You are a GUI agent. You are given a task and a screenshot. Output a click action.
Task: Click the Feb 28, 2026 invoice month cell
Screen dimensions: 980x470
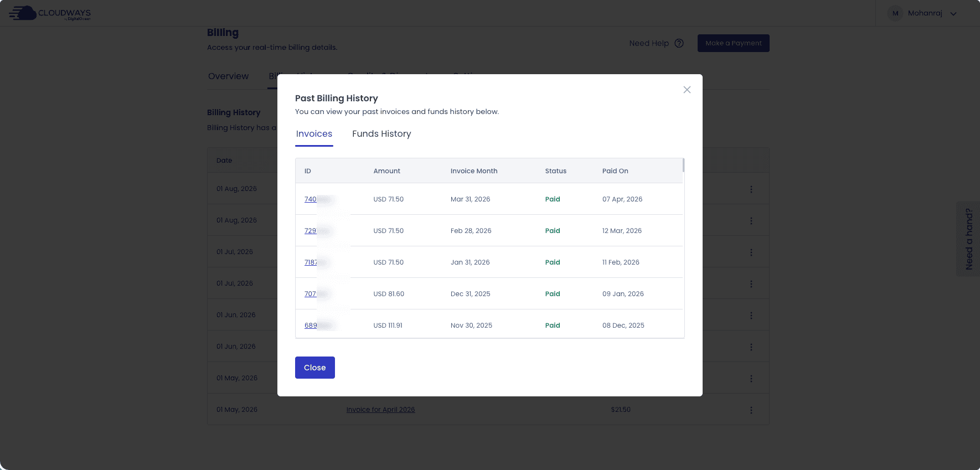click(471, 231)
